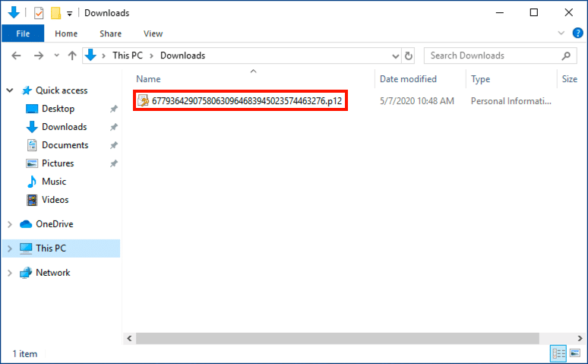Go back with the Back arrow
The image size is (588, 364).
click(17, 55)
